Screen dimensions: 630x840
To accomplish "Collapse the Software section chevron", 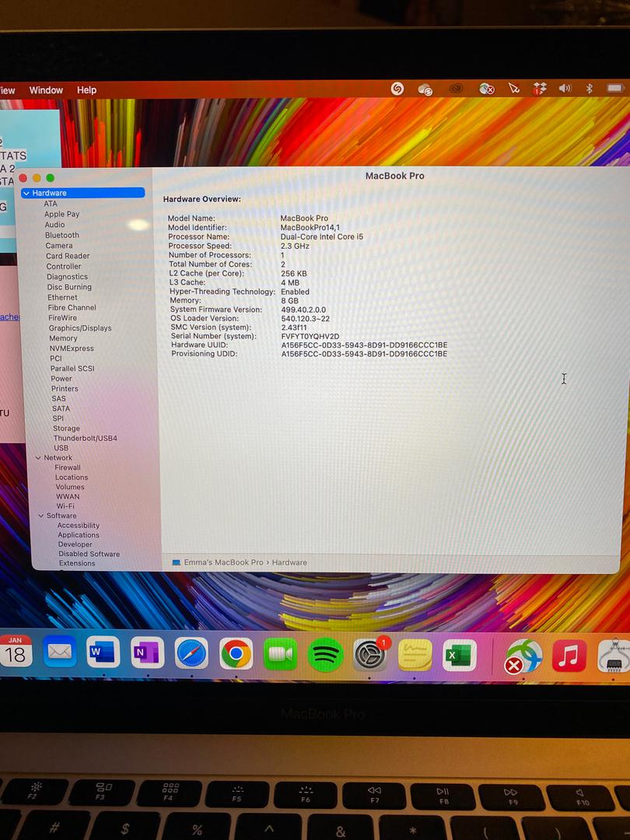I will tap(40, 516).
